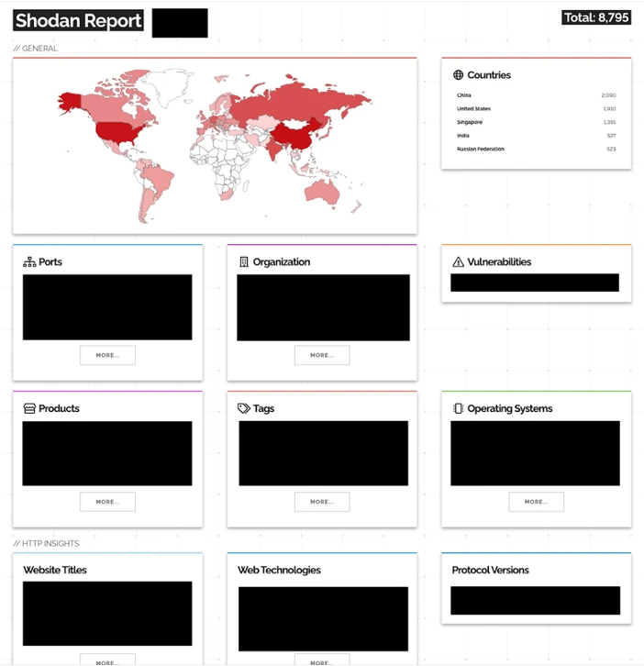Open Singapore entry in Countries list
The width and height of the screenshot is (644, 666).
pos(469,122)
